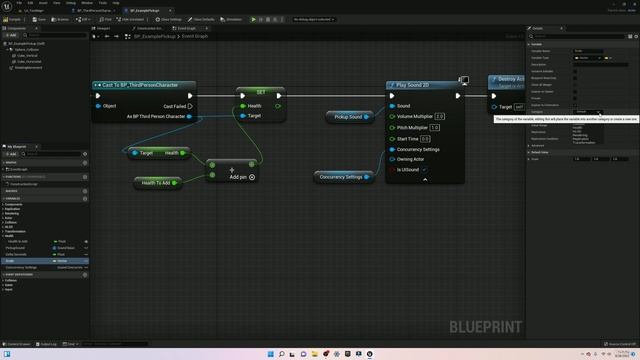Open the Window menu
The width and height of the screenshot is (640, 360).
(87, 3)
